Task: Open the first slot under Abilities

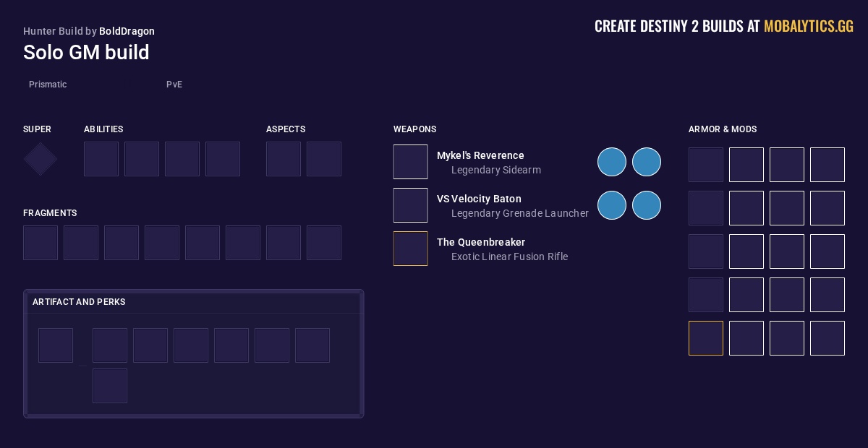Action: (101, 159)
